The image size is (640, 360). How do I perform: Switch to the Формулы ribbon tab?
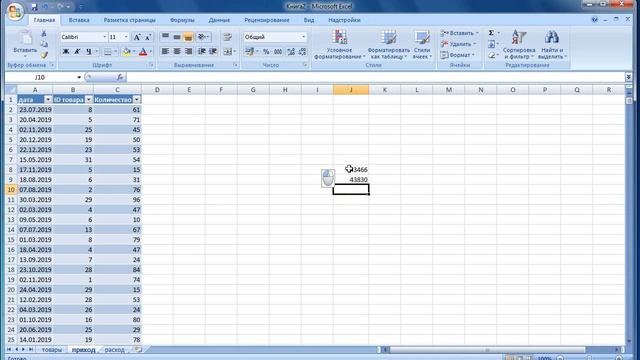[182, 20]
